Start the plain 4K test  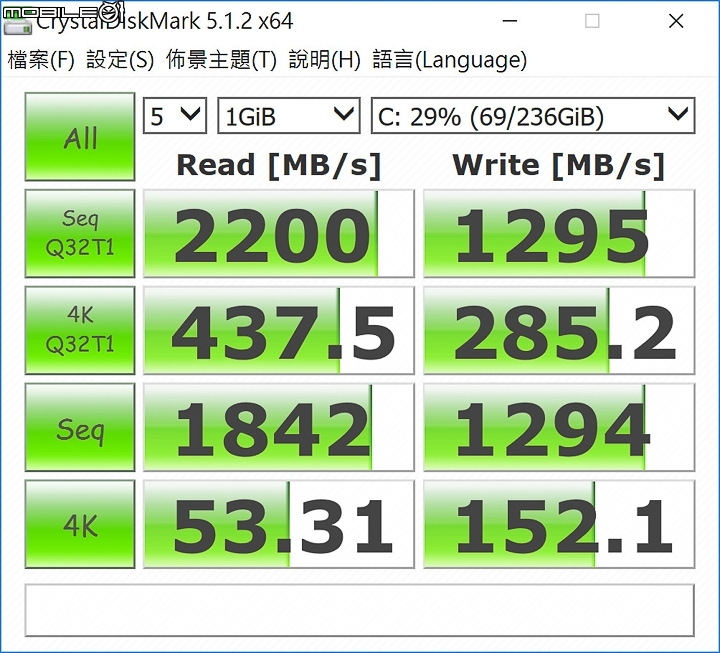click(x=80, y=524)
